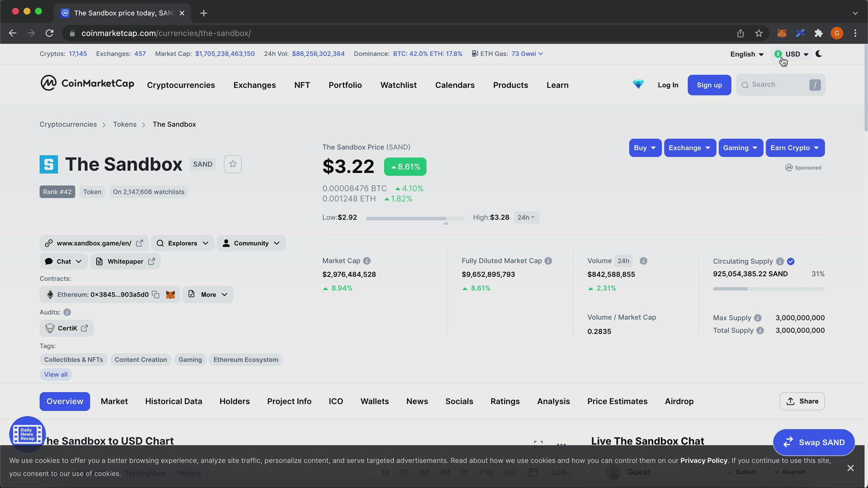868x488 pixels.
Task: Click the Sign up button
Action: coord(709,85)
